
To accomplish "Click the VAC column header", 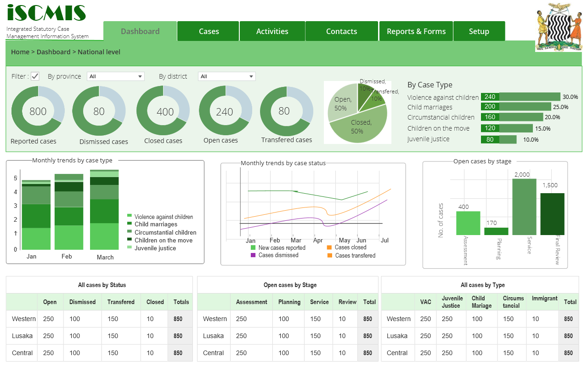I will click(x=426, y=302).
